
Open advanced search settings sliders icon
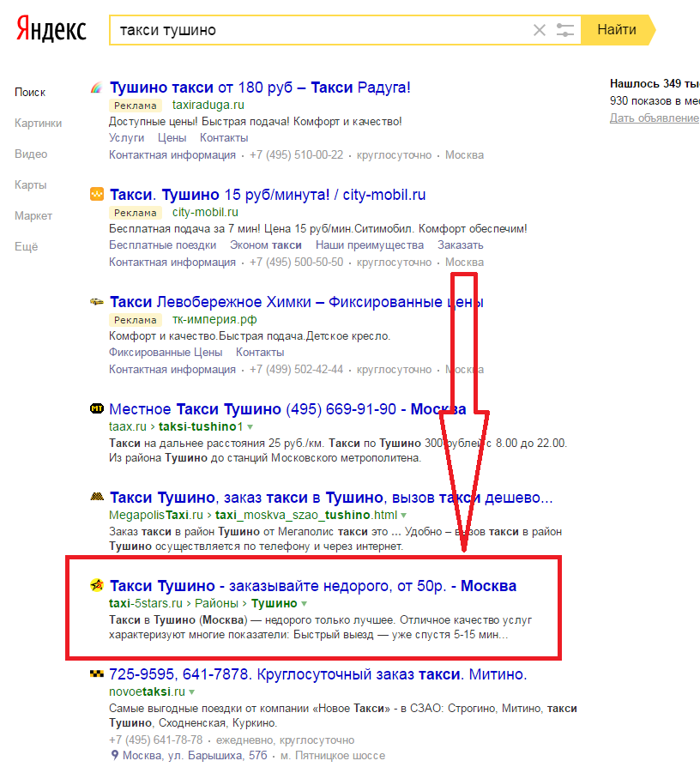pos(565,30)
